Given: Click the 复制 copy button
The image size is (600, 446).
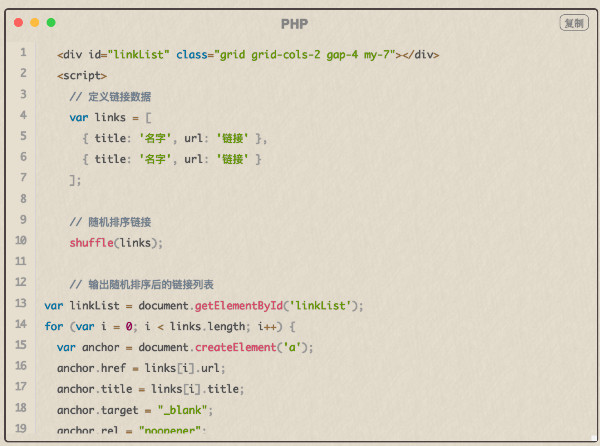Looking at the screenshot, I should (573, 22).
